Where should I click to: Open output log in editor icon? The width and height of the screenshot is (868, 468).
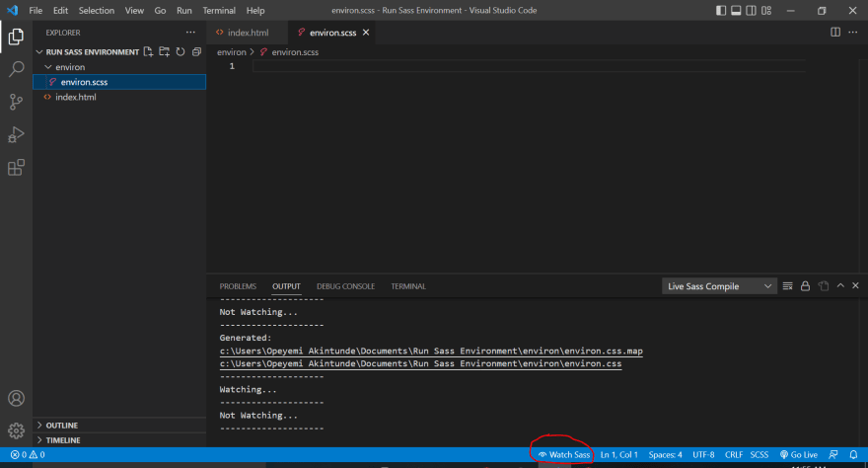click(824, 285)
